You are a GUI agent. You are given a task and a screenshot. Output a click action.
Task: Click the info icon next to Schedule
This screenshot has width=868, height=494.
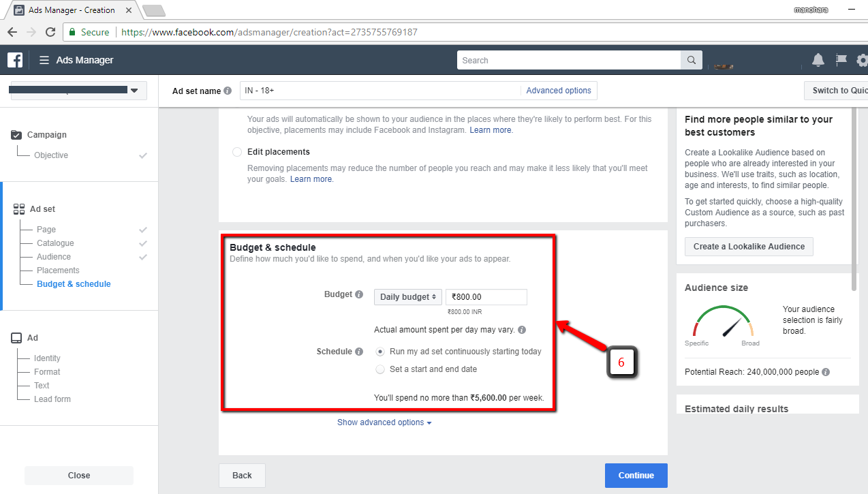(359, 352)
